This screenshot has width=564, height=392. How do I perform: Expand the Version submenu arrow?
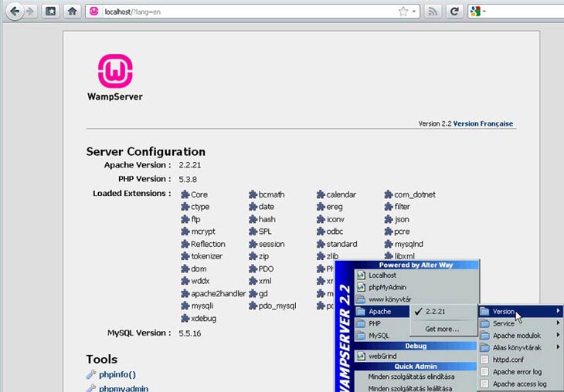[x=558, y=311]
